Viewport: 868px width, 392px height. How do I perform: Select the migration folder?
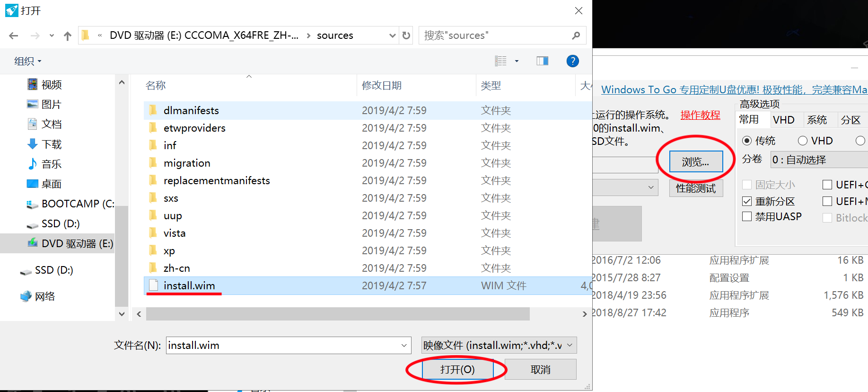point(187,163)
